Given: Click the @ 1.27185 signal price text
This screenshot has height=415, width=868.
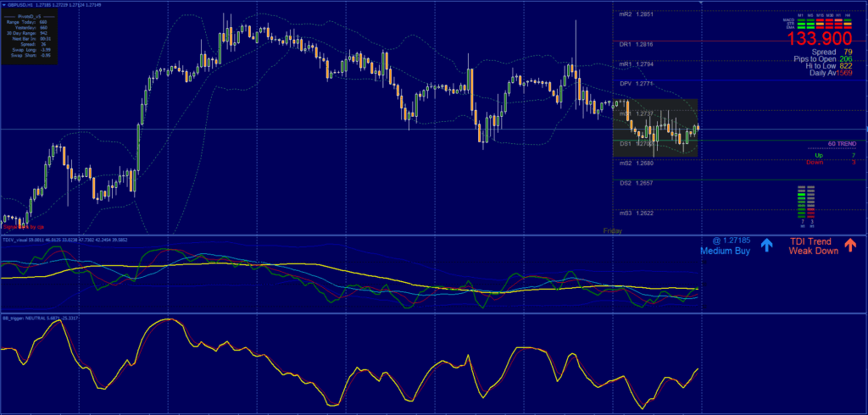Looking at the screenshot, I should 731,241.
